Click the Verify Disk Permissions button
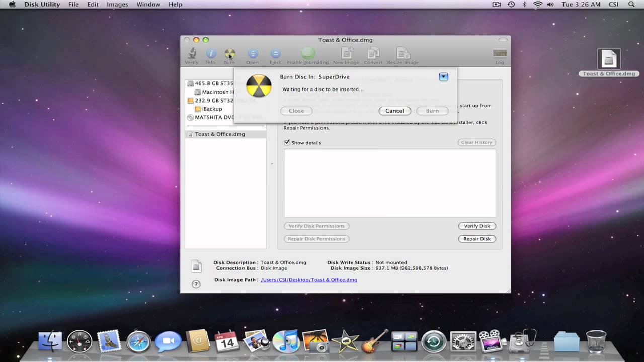This screenshot has height=362, width=644. 316,226
